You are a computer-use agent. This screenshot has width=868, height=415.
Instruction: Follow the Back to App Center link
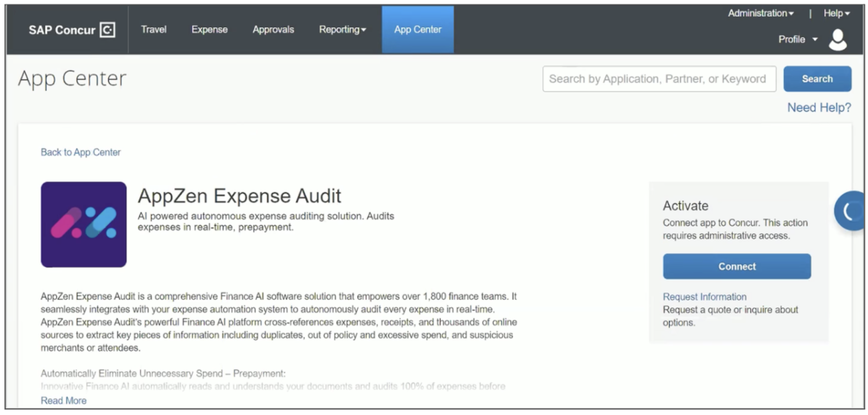(81, 152)
